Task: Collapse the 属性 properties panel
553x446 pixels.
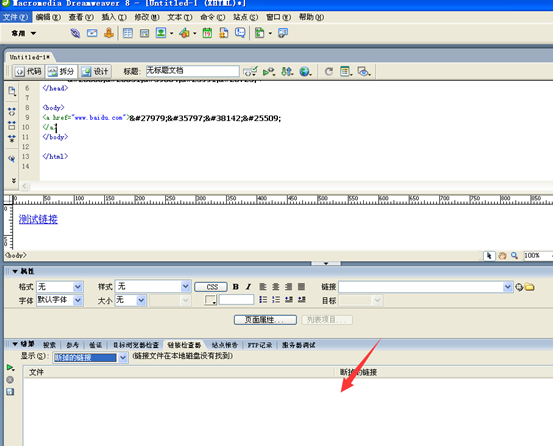Action: click(x=15, y=271)
